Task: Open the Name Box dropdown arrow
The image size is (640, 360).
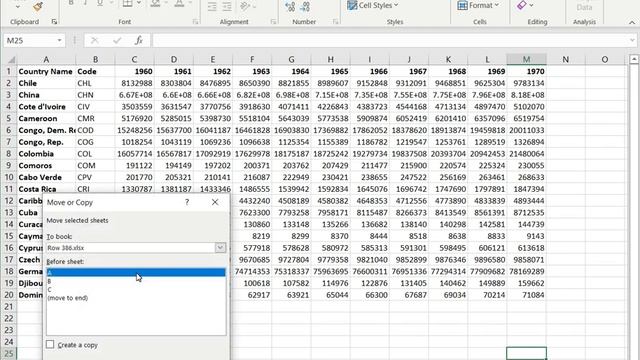Action: coord(59,40)
